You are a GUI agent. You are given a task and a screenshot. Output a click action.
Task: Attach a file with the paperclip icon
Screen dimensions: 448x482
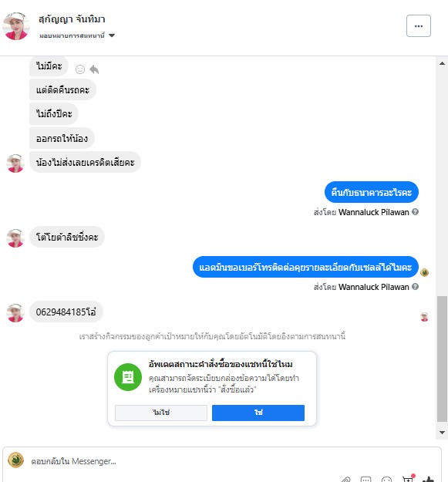click(x=345, y=479)
